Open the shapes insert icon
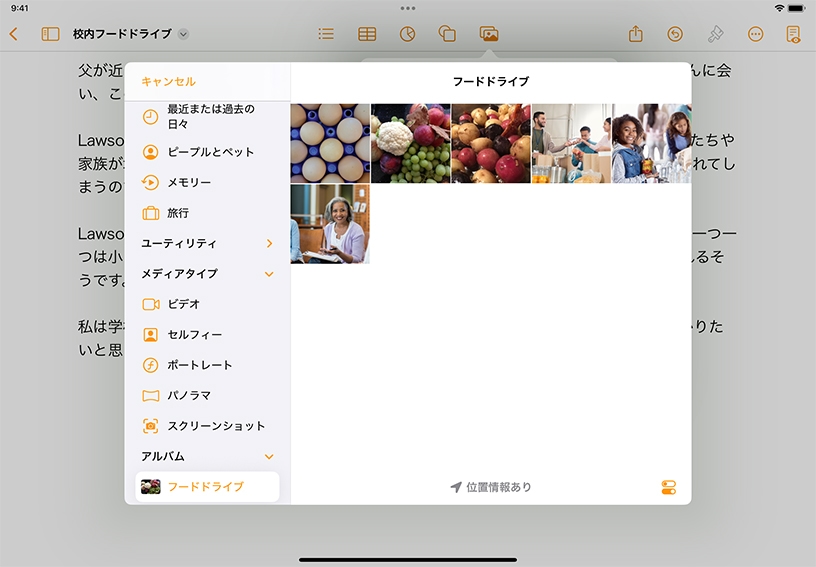816x567 pixels. click(x=447, y=34)
